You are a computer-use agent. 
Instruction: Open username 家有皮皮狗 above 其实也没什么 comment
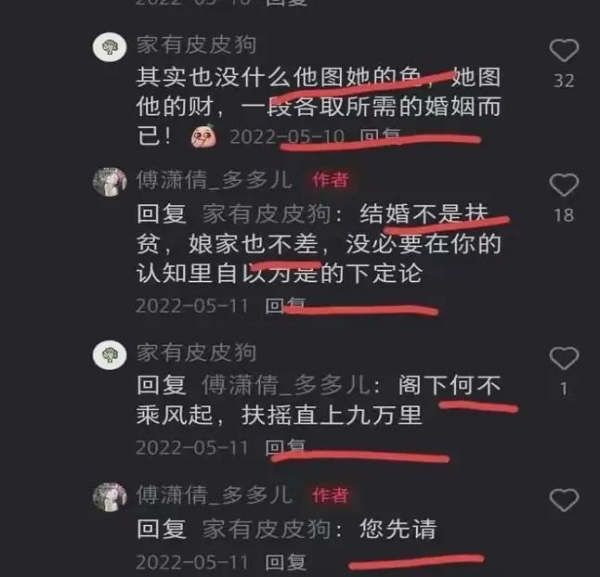(196, 45)
